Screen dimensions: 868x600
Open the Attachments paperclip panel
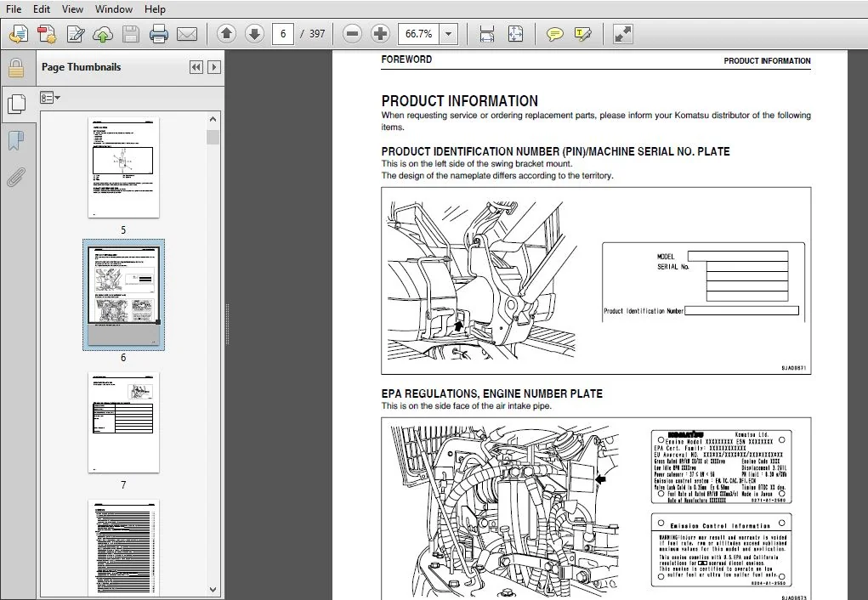coord(16,178)
